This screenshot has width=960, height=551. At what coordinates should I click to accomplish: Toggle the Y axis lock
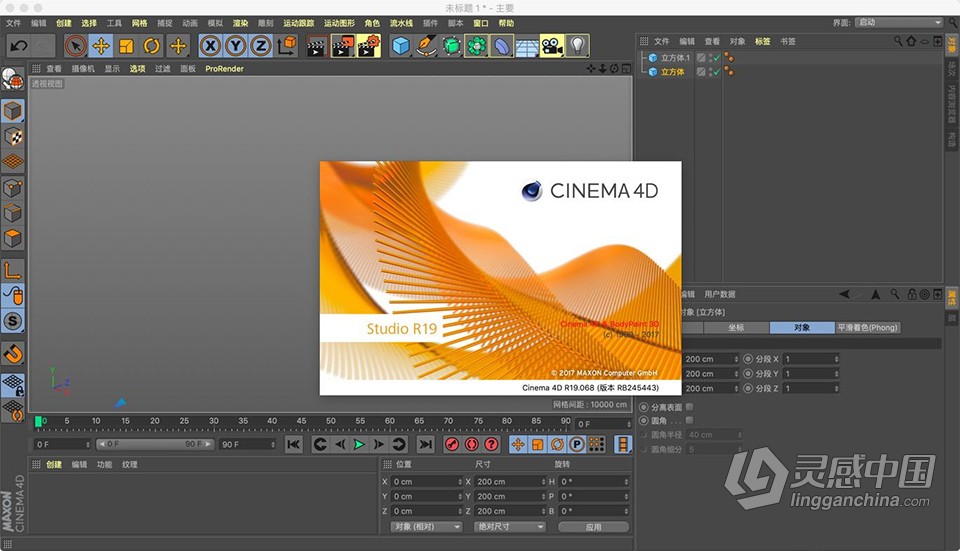click(236, 46)
